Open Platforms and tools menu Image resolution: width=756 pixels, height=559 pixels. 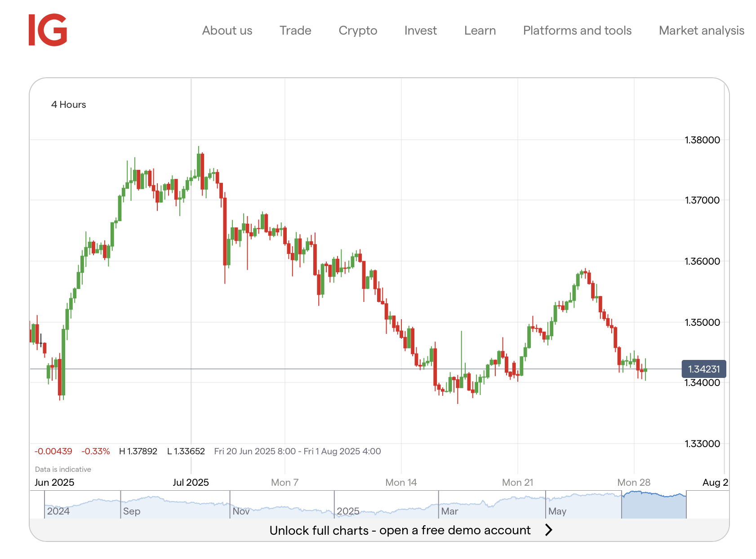577,31
